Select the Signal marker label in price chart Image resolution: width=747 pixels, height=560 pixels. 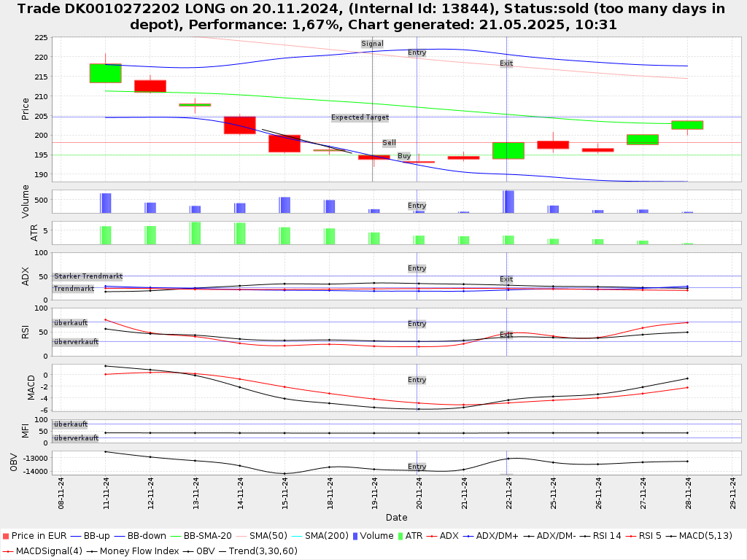tap(372, 44)
